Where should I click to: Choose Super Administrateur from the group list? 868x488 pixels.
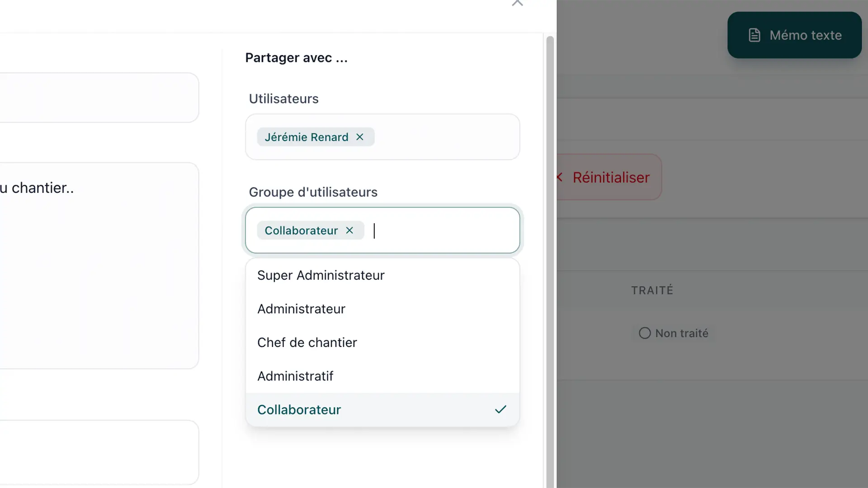pos(382,275)
